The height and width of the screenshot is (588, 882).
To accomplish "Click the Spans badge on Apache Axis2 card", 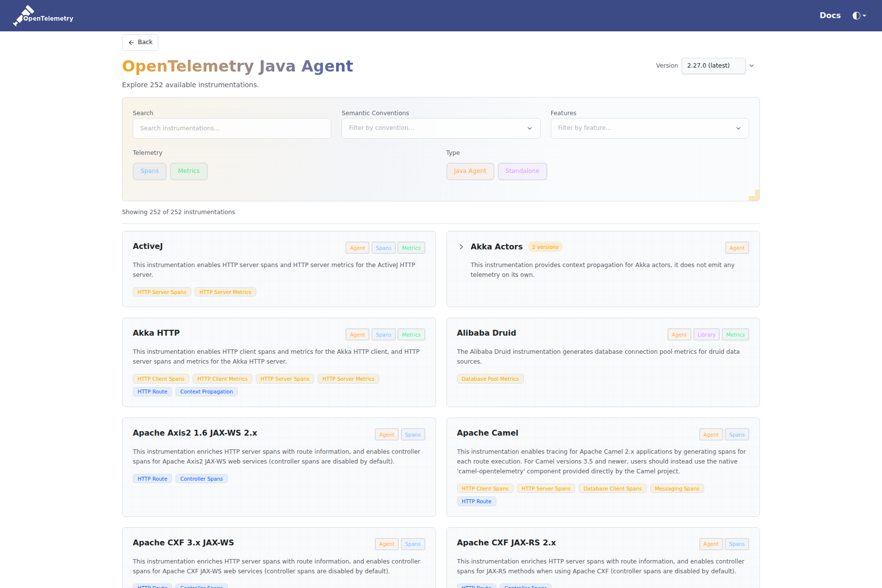I will (413, 435).
